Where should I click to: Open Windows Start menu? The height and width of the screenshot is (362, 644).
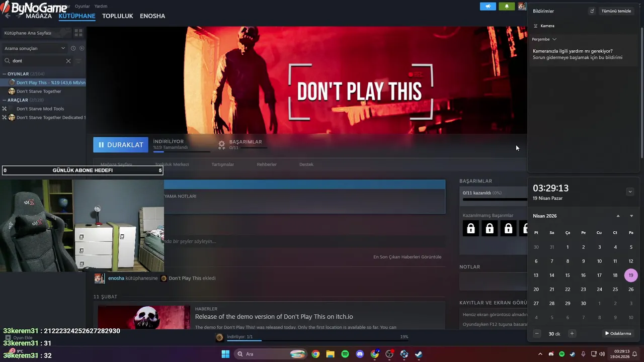click(x=225, y=354)
